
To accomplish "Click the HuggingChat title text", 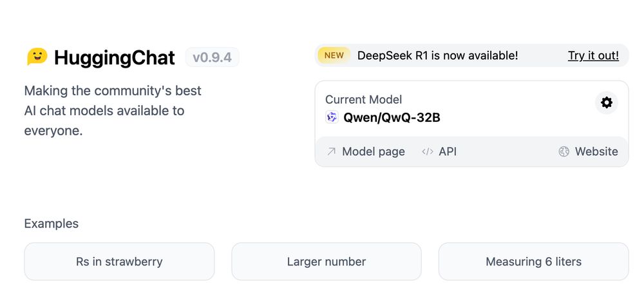I will (x=115, y=58).
